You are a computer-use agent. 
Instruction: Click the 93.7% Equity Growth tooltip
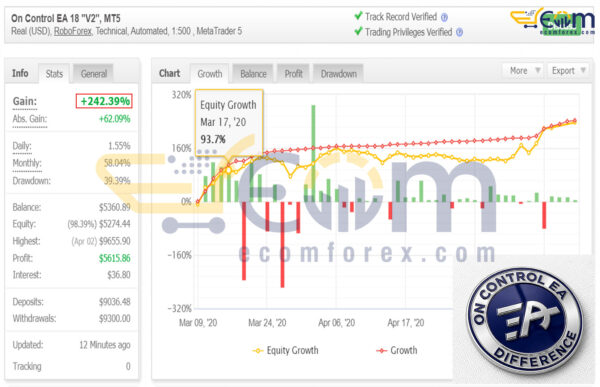(229, 122)
